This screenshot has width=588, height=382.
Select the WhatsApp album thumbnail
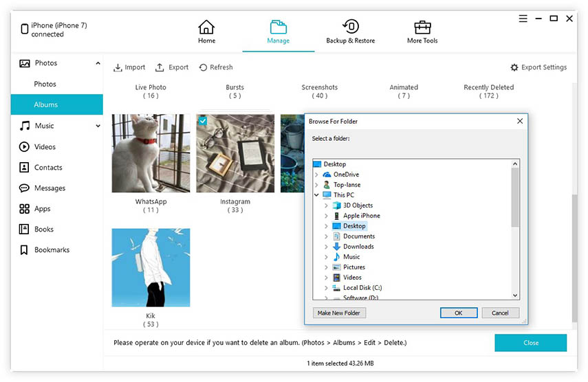151,153
